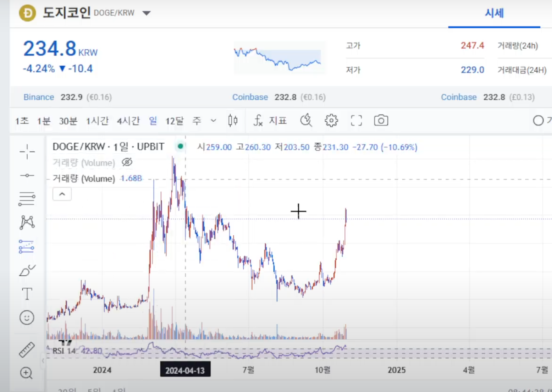Click the 2024-04-13 date label on axis
Image resolution: width=552 pixels, height=392 pixels.
185,370
